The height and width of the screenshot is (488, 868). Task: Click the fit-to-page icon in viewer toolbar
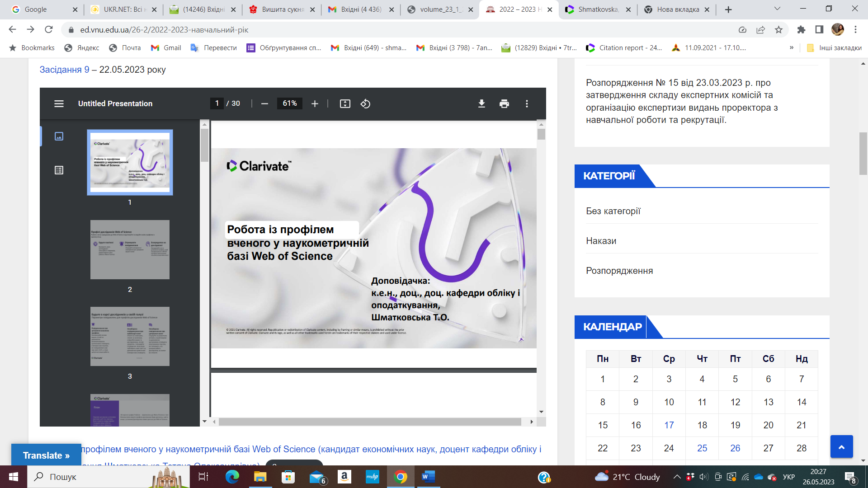[x=345, y=103]
